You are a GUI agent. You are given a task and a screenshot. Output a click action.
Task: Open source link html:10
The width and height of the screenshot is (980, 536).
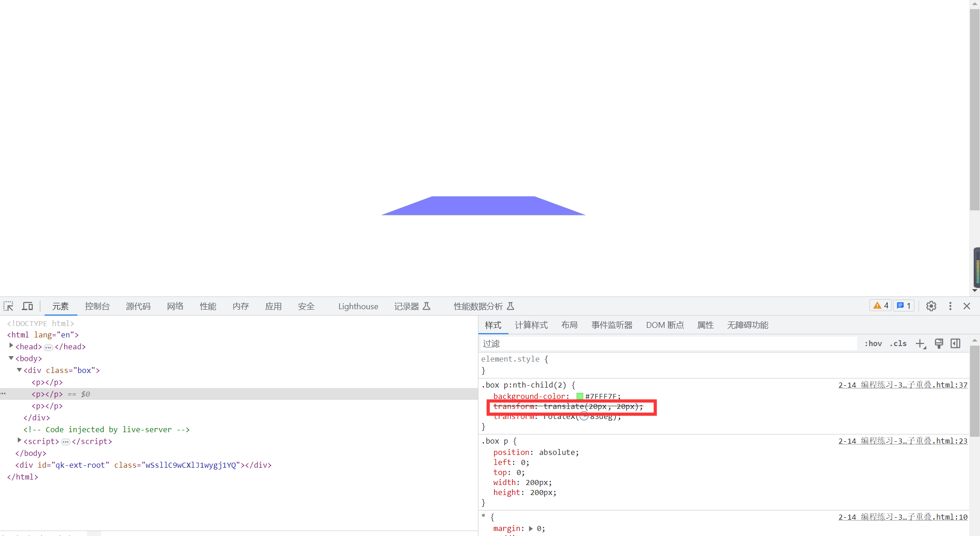(903, 517)
